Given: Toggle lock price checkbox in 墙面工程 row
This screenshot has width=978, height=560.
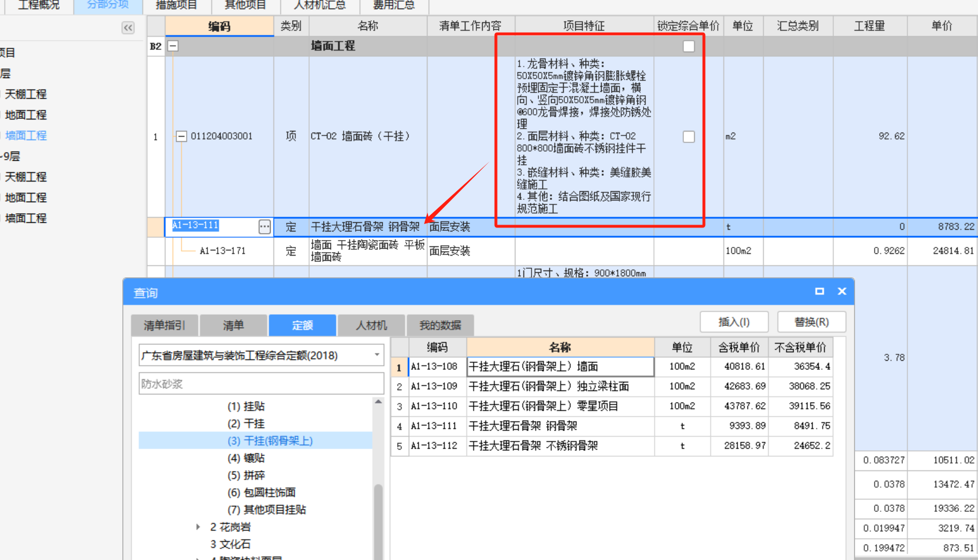Looking at the screenshot, I should pyautogui.click(x=688, y=46).
